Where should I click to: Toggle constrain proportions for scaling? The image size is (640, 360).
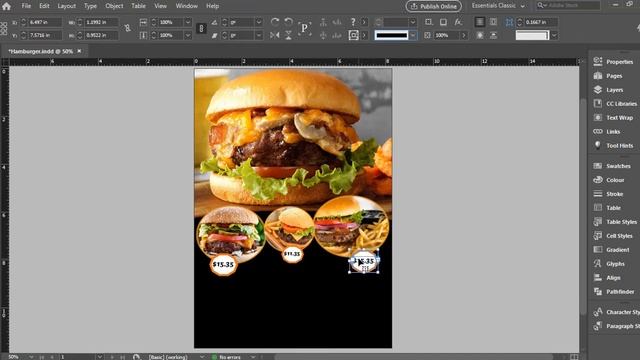(x=201, y=28)
